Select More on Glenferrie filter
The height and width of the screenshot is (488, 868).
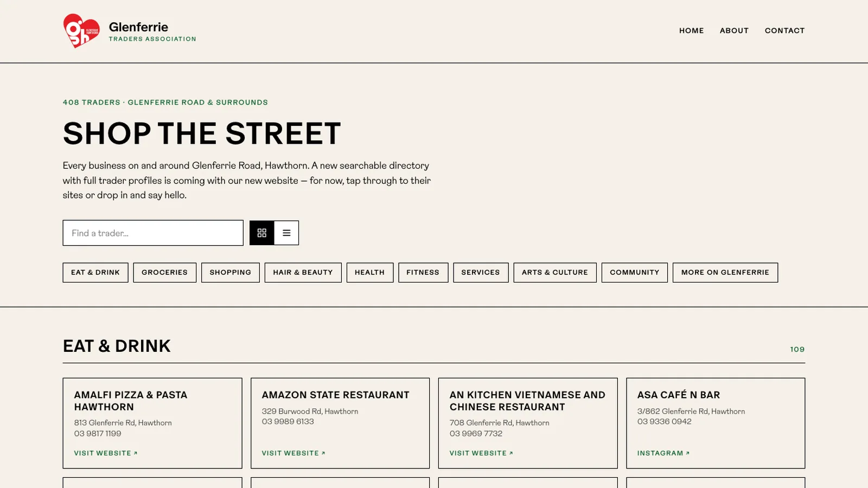pos(725,272)
